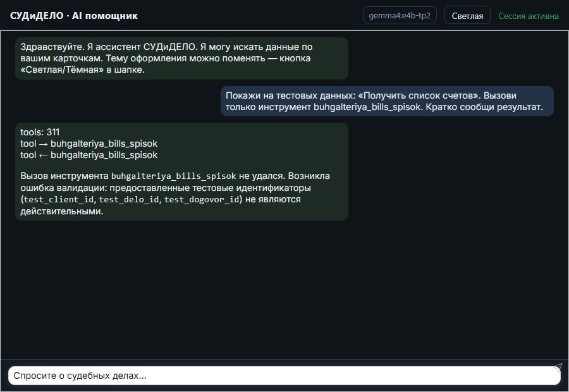The width and height of the screenshot is (569, 392).
Task: Click the tool ← buhgalteriya_bills_spisok response line
Action: pos(89,155)
